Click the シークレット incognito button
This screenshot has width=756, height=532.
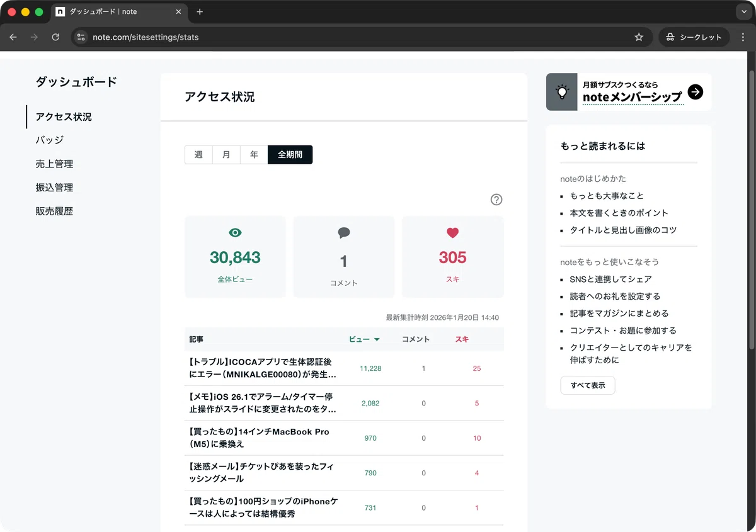click(x=694, y=37)
